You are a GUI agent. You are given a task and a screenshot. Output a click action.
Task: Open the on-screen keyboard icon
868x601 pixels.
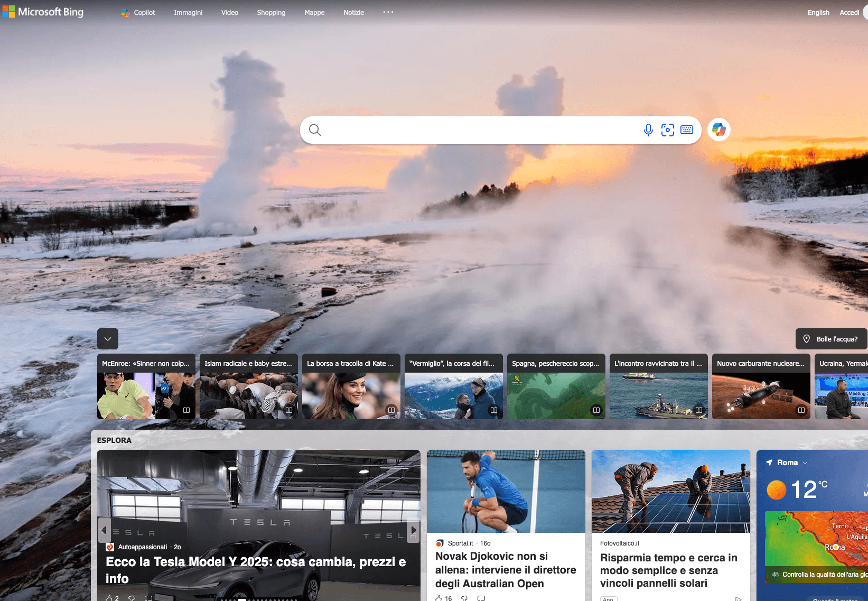pyautogui.click(x=687, y=130)
